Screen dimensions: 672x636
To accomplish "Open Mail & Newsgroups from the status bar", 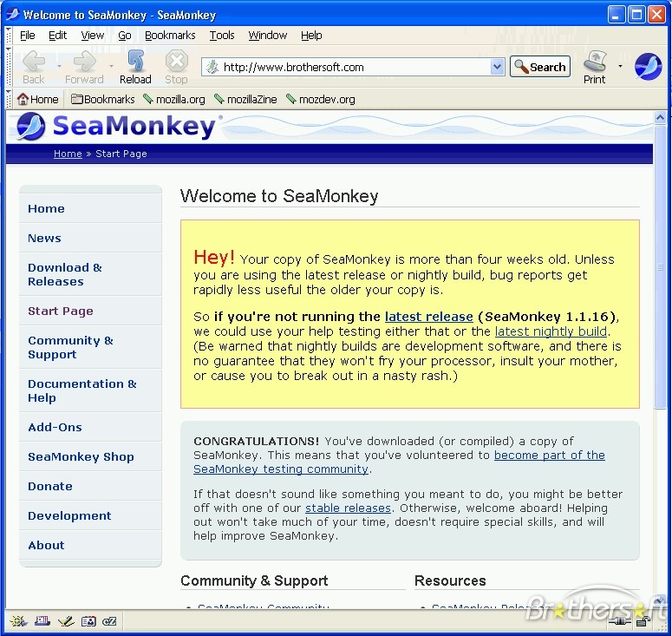I will coord(42,620).
